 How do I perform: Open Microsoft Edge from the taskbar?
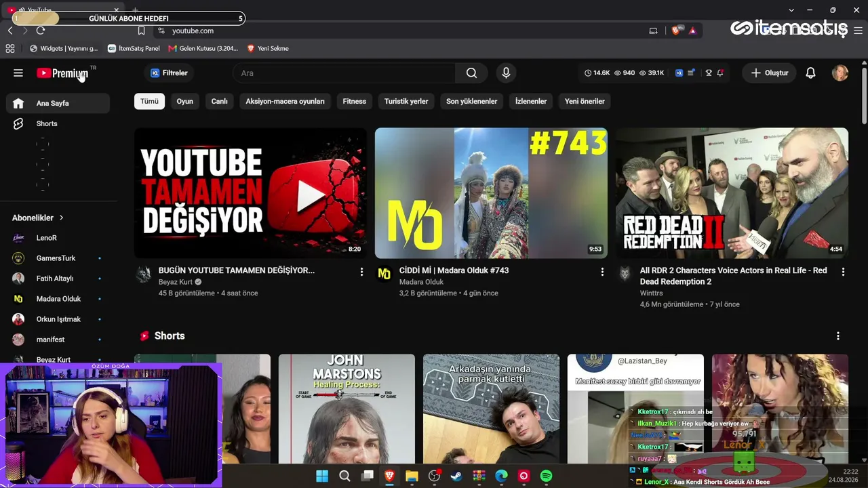(x=501, y=476)
